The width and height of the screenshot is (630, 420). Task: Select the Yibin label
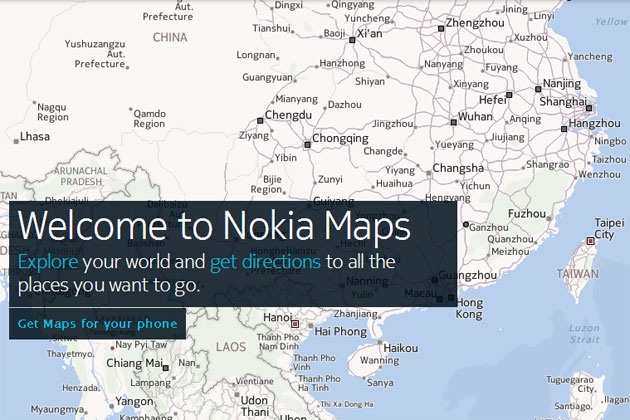[x=286, y=158]
